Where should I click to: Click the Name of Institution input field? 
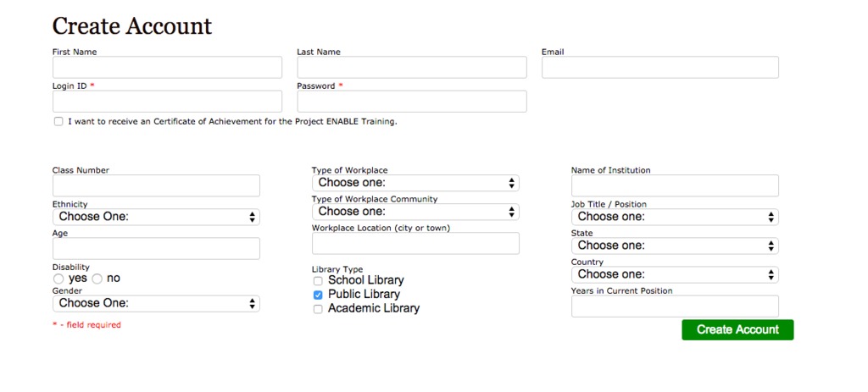pyautogui.click(x=675, y=185)
